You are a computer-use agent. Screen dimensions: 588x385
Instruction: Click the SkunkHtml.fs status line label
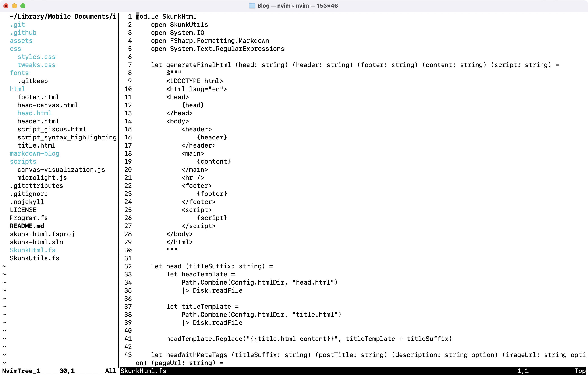[x=143, y=371]
